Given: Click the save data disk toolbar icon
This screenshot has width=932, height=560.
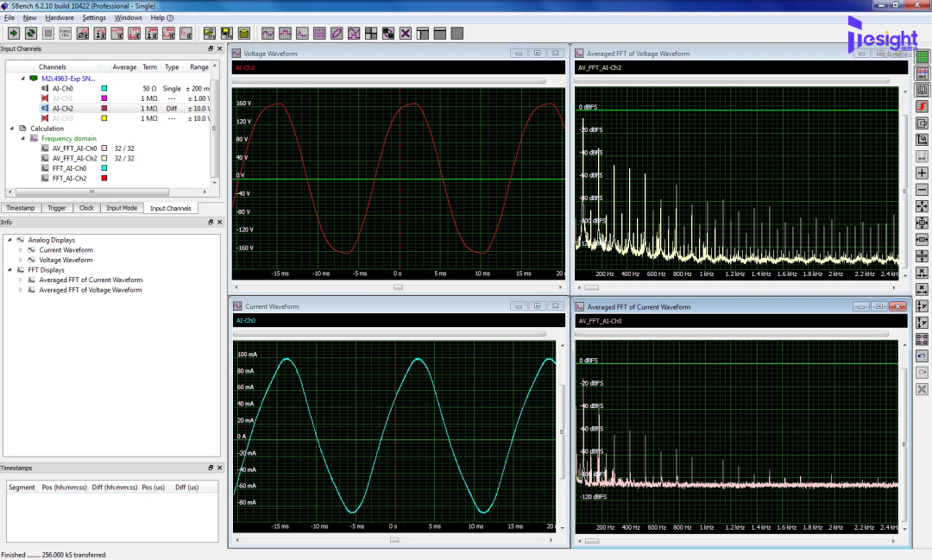Looking at the screenshot, I should [x=226, y=34].
